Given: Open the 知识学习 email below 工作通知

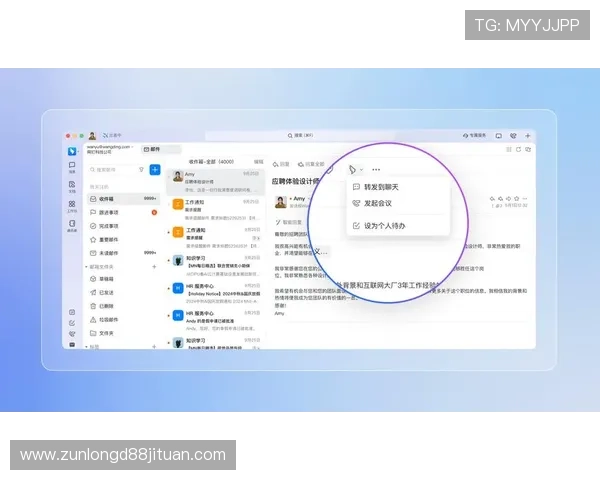Looking at the screenshot, I should pos(215,266).
